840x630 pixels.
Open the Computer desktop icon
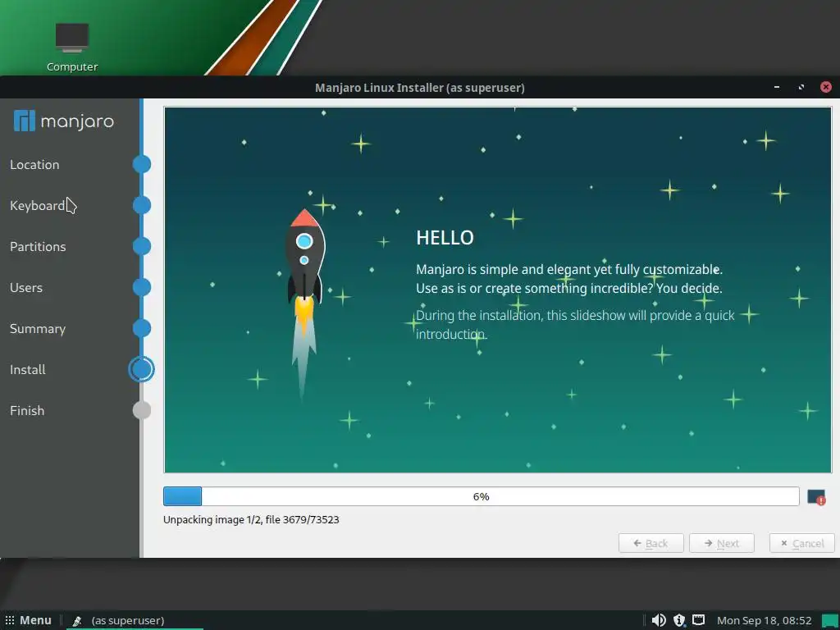pos(72,47)
